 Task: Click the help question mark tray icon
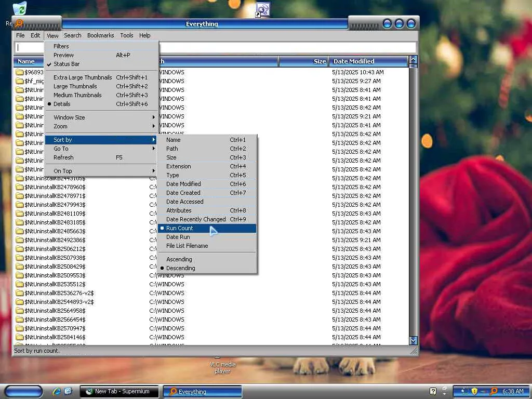pos(433,391)
